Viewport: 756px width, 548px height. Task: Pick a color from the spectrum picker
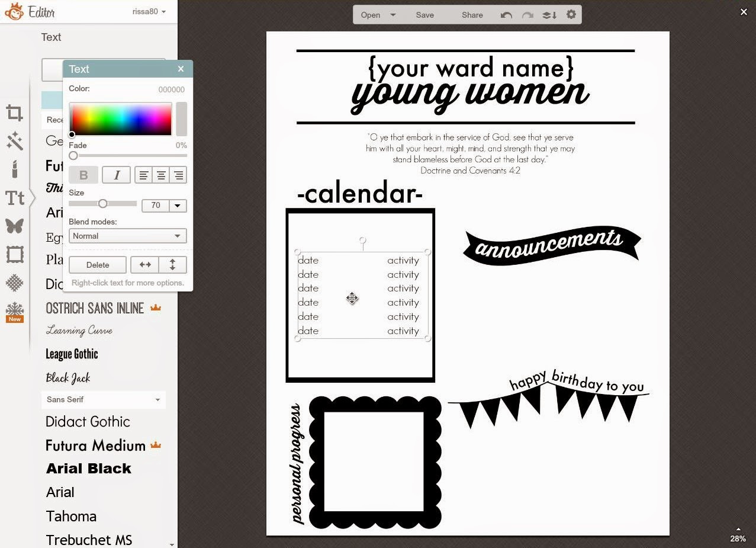(121, 119)
